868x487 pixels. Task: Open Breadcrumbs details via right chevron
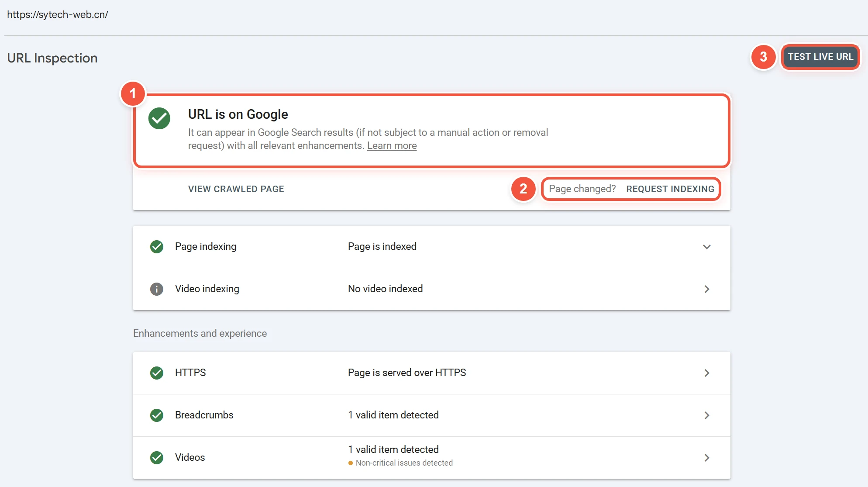(x=707, y=415)
